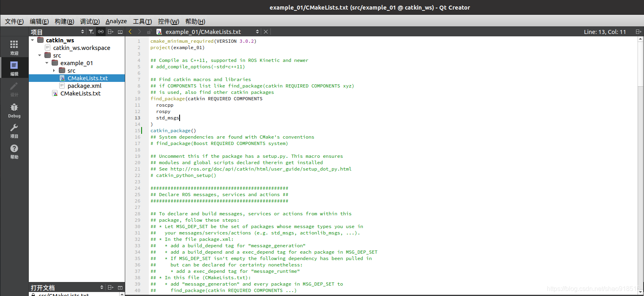The width and height of the screenshot is (644, 296).
Task: Click the 'roscpp' component line
Action: pos(165,105)
